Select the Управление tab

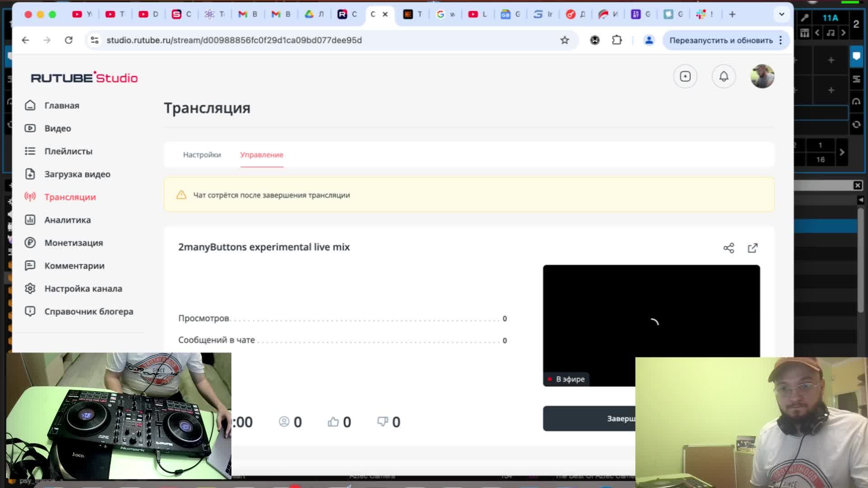261,155
